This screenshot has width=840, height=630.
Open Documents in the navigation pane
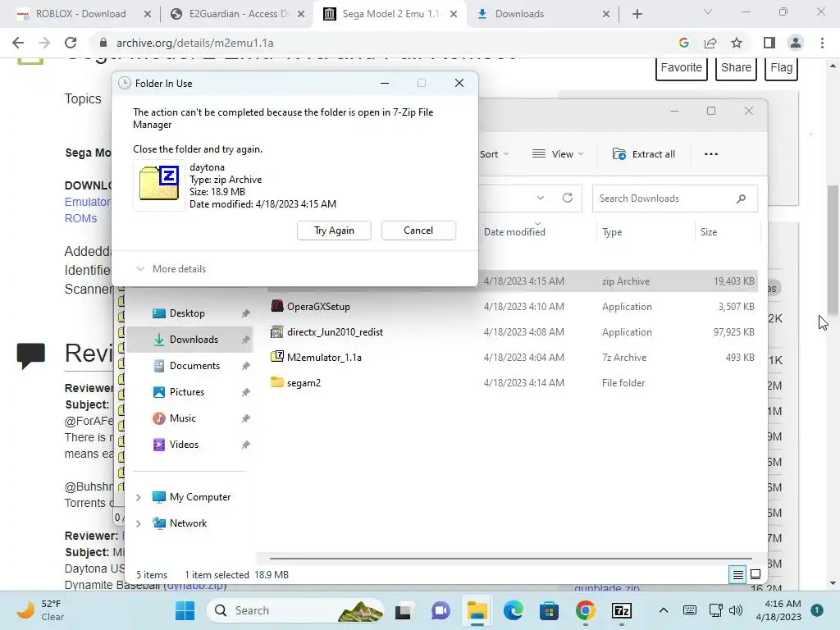tap(194, 366)
